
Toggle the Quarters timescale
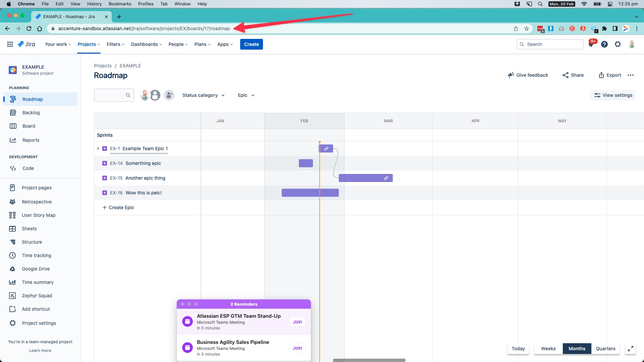pyautogui.click(x=605, y=349)
